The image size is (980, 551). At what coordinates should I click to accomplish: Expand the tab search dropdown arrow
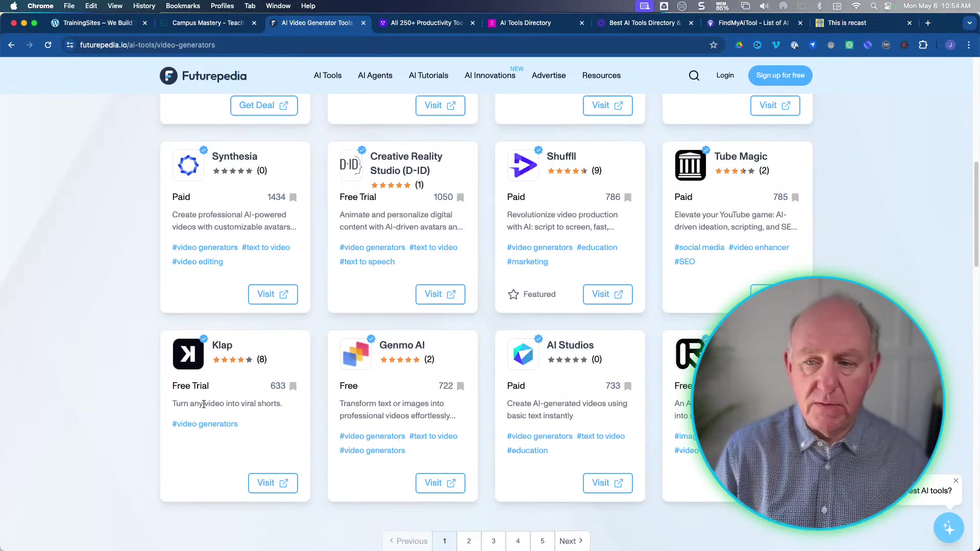[x=970, y=23]
